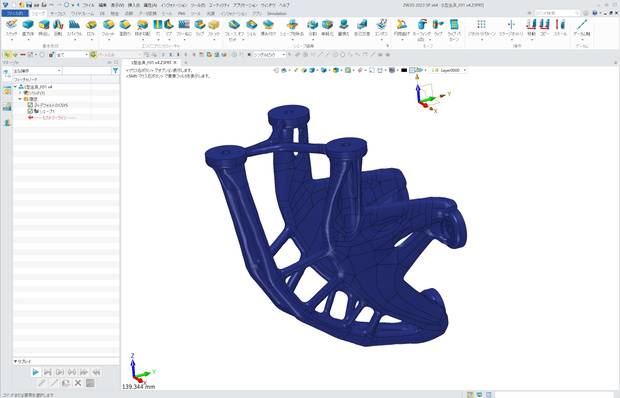
Task: Click the step-forward replay control
Action: click(x=47, y=372)
